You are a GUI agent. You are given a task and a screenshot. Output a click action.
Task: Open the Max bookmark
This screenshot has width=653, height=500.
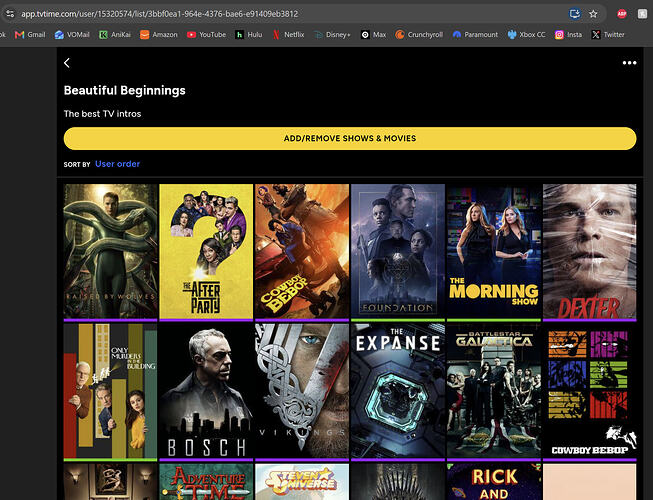coord(374,35)
